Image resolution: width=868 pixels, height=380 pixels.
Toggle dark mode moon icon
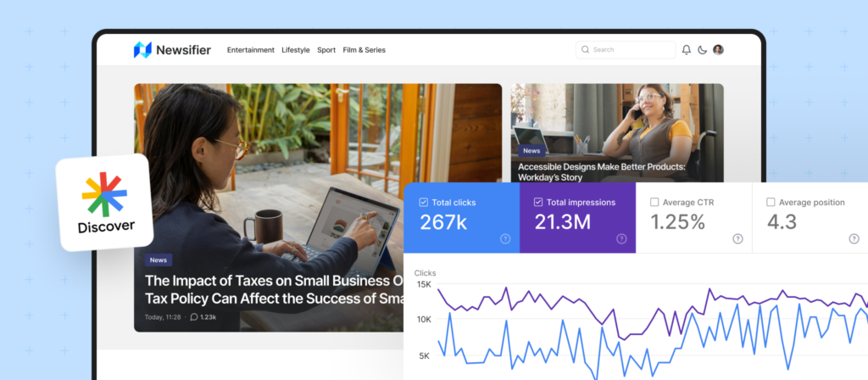point(702,50)
